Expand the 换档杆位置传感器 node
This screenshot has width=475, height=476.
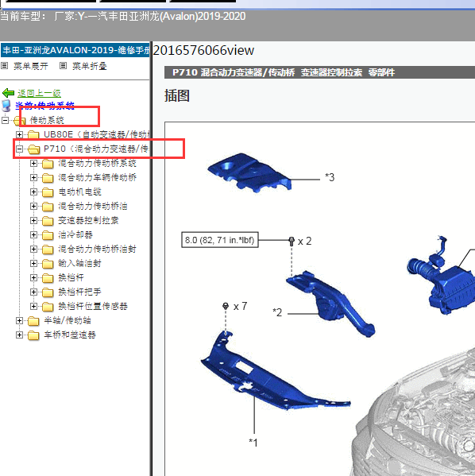point(33,306)
